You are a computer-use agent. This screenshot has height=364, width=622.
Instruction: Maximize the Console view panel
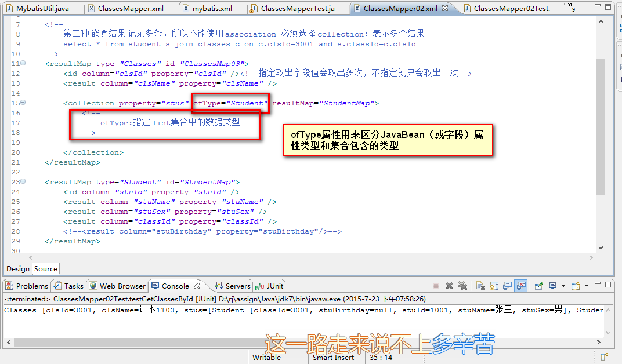[608, 284]
